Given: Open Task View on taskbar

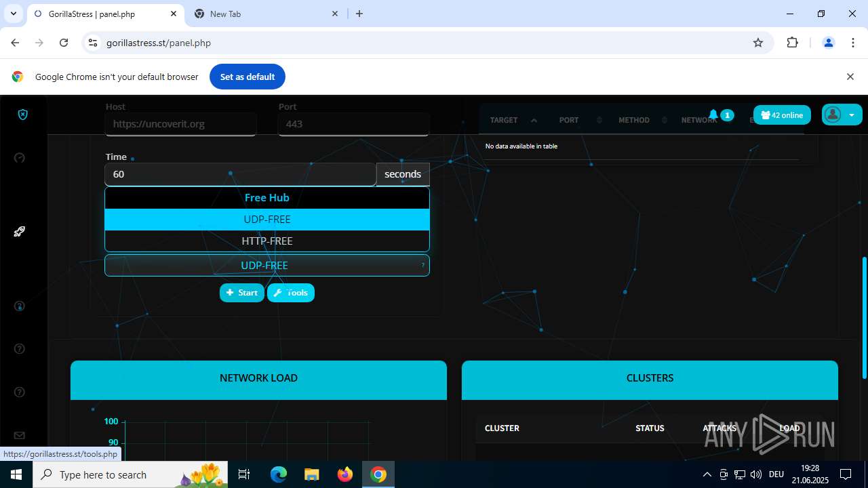Looking at the screenshot, I should tap(244, 474).
